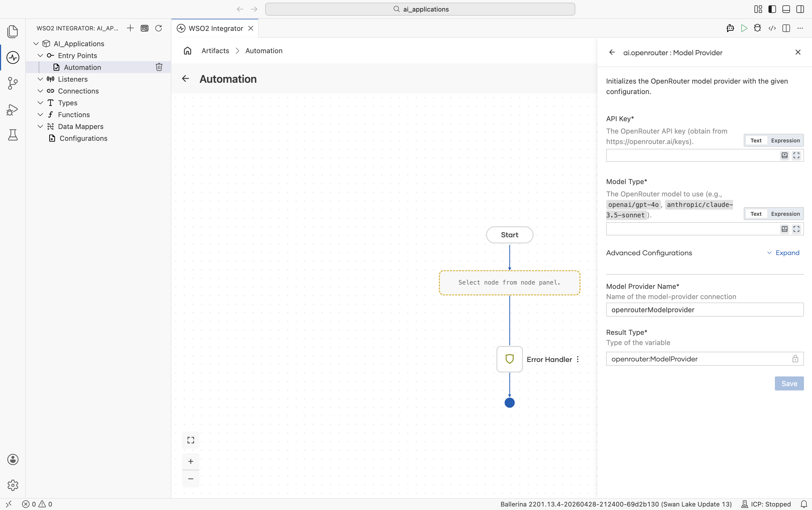The width and height of the screenshot is (812, 510).
Task: Split the editor to the right
Action: coord(786,28)
